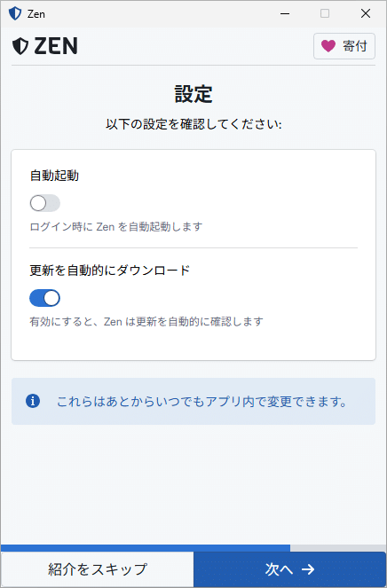Close the Zen setup window

click(365, 13)
